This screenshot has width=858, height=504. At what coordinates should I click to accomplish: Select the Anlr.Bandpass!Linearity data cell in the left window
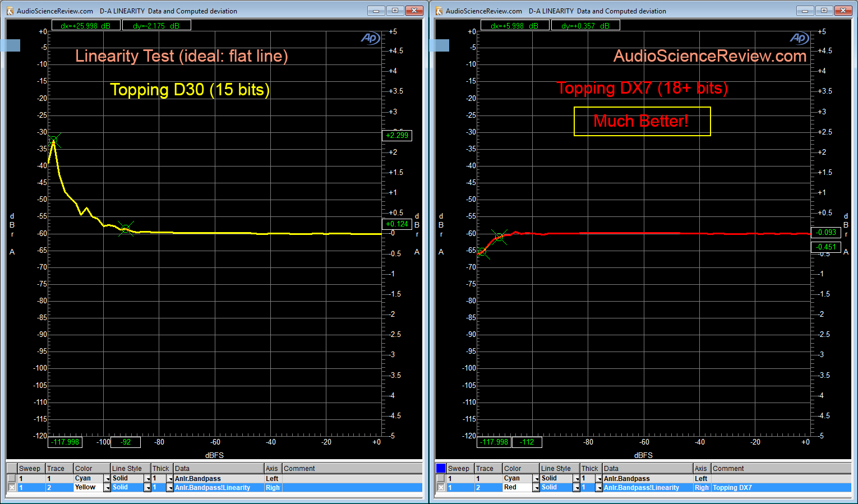click(x=219, y=488)
